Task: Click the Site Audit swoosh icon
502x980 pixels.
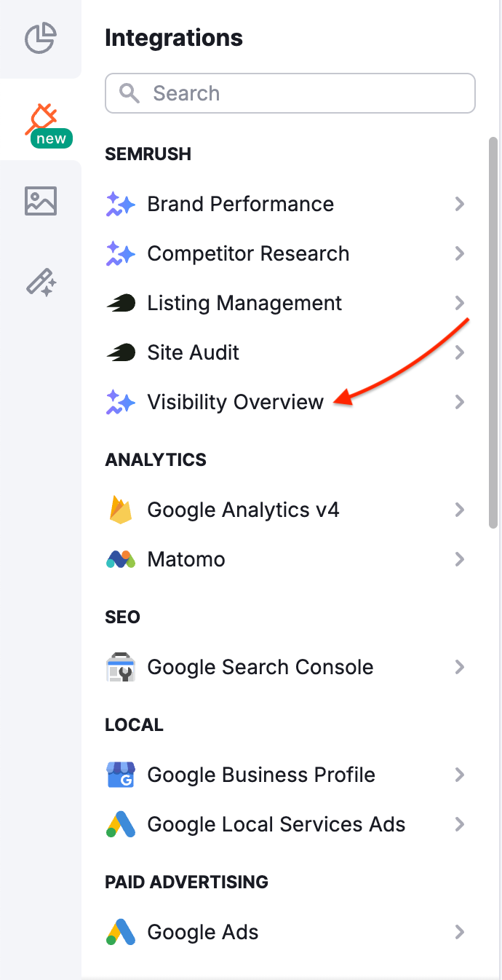Action: point(120,352)
